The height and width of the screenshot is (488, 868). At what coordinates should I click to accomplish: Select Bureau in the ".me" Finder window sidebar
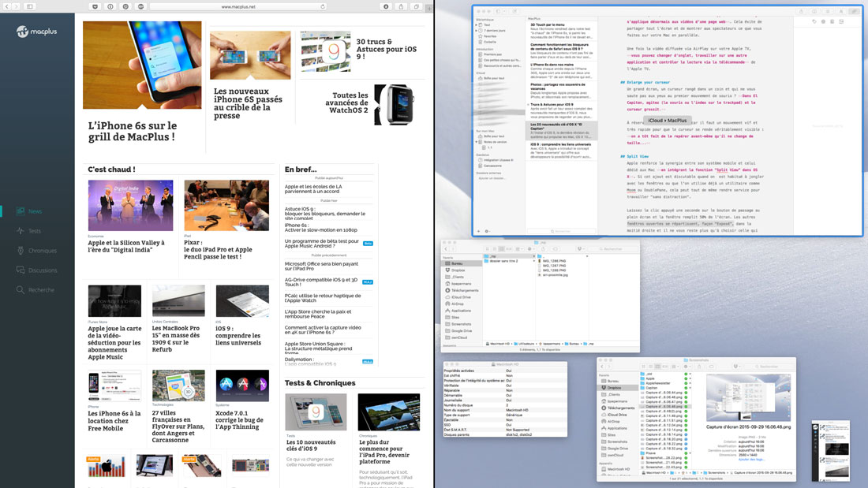click(x=462, y=263)
